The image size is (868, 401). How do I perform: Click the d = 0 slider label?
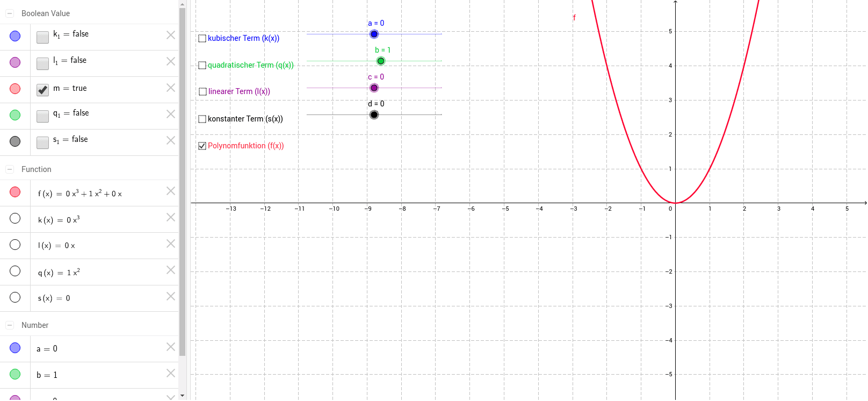(x=376, y=104)
